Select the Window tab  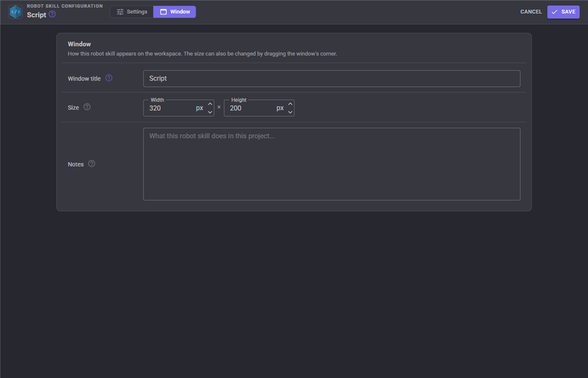(x=175, y=12)
